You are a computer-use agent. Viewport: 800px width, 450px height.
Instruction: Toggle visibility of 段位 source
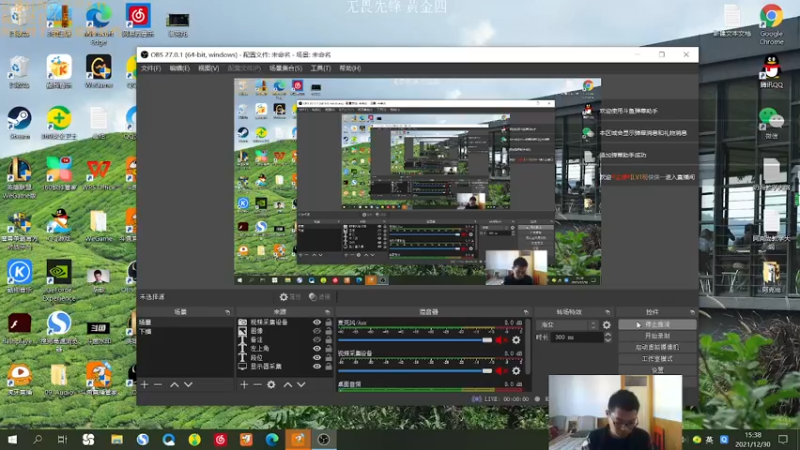[x=317, y=358]
